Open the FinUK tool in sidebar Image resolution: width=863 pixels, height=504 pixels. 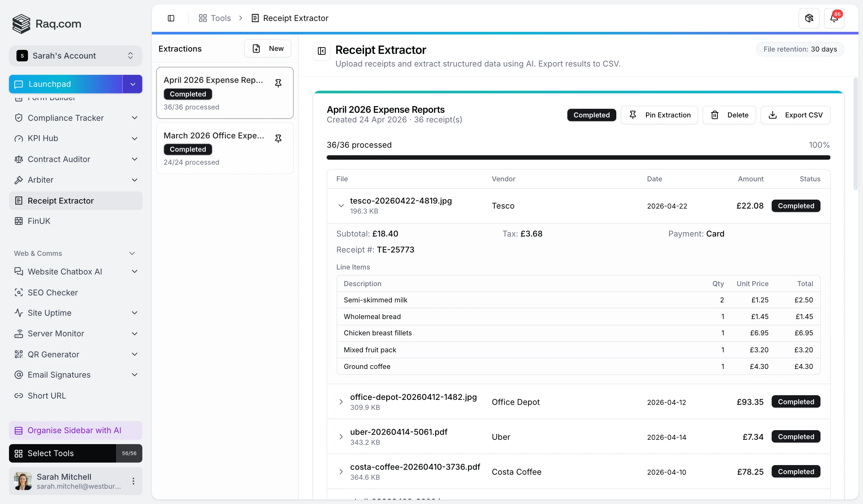39,221
